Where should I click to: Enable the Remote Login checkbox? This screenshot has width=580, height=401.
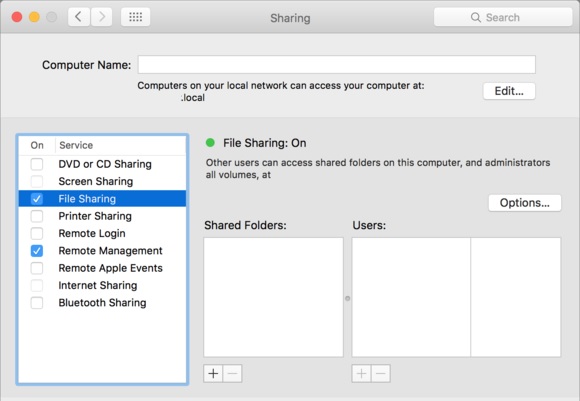click(37, 233)
